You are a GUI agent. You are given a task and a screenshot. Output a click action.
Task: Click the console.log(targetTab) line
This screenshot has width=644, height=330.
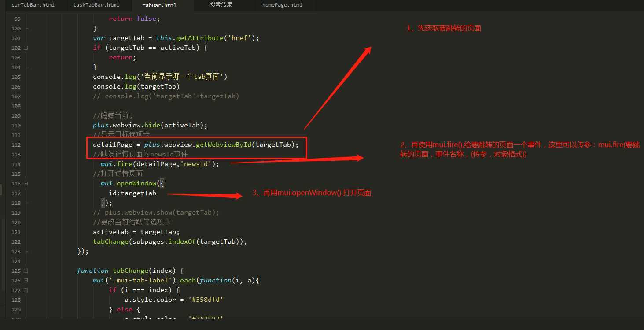(136, 86)
